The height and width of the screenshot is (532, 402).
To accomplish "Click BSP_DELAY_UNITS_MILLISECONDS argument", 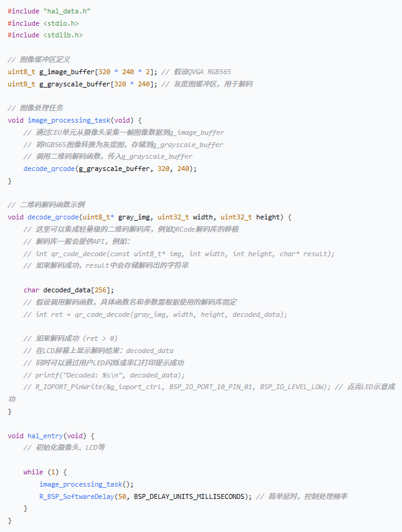I will [x=189, y=496].
